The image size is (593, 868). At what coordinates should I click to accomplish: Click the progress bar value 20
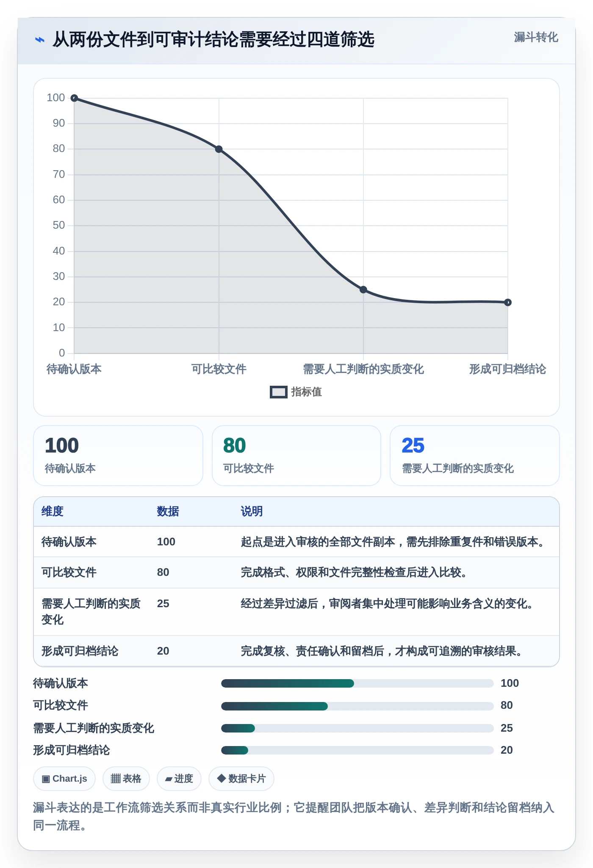tap(507, 750)
